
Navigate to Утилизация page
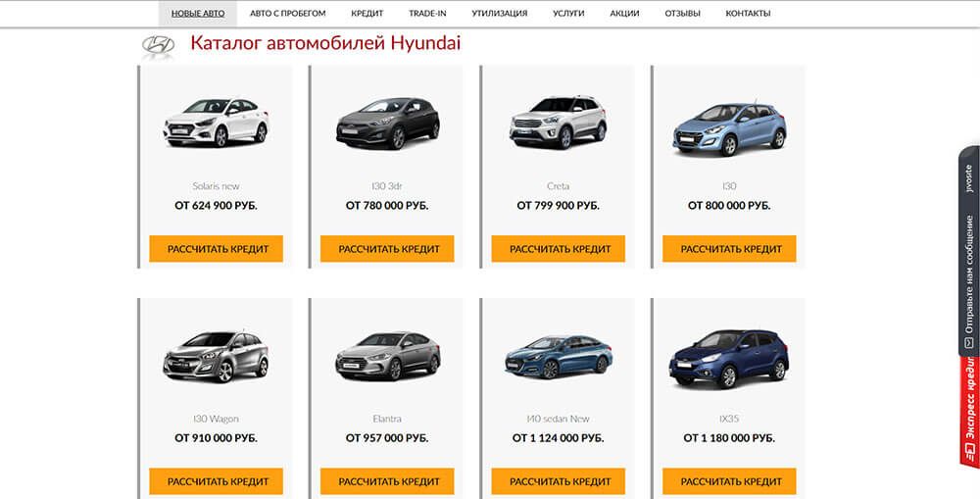(x=499, y=14)
